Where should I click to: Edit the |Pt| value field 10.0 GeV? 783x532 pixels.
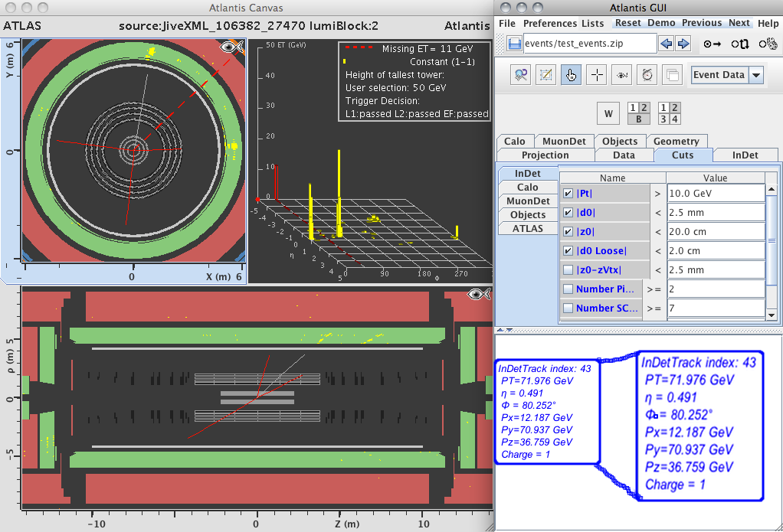point(715,194)
